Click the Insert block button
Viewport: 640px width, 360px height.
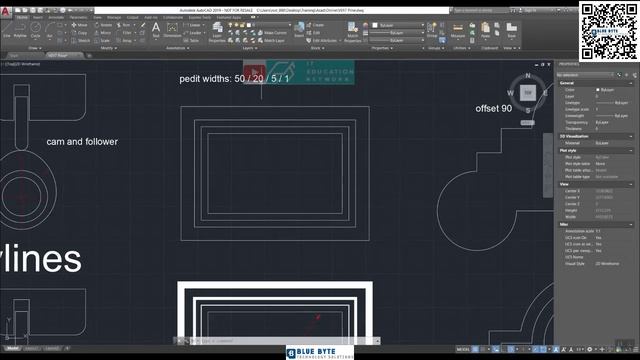(299, 30)
